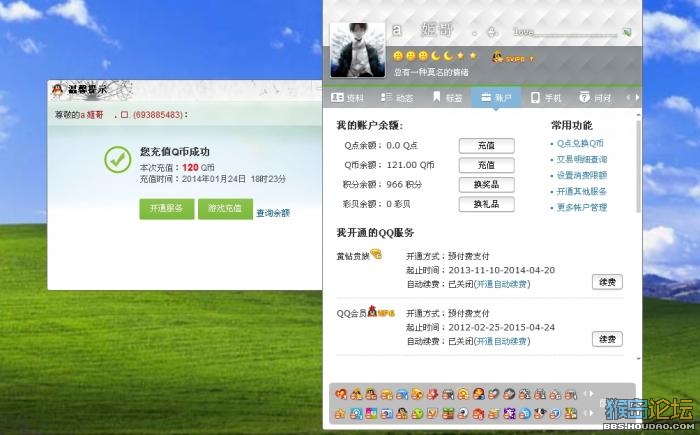Screen dimensions: 700x435
Task: Page left in the bottom service icon row
Action: click(585, 413)
